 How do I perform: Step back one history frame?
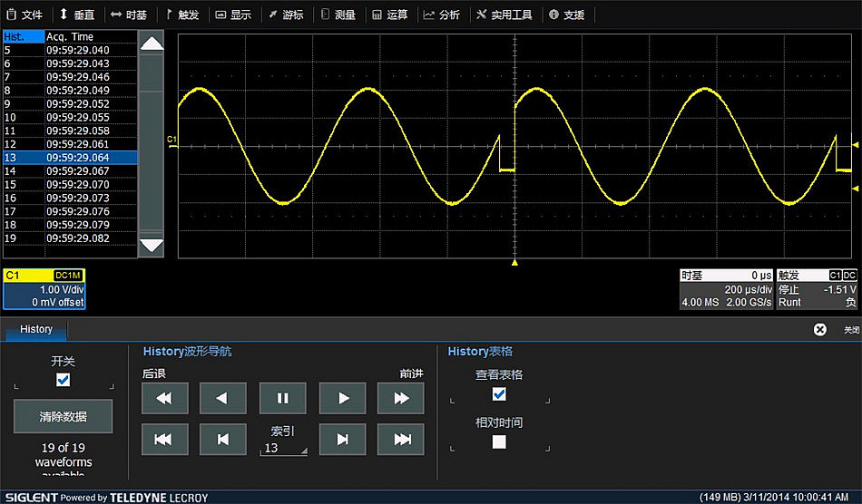tap(223, 440)
